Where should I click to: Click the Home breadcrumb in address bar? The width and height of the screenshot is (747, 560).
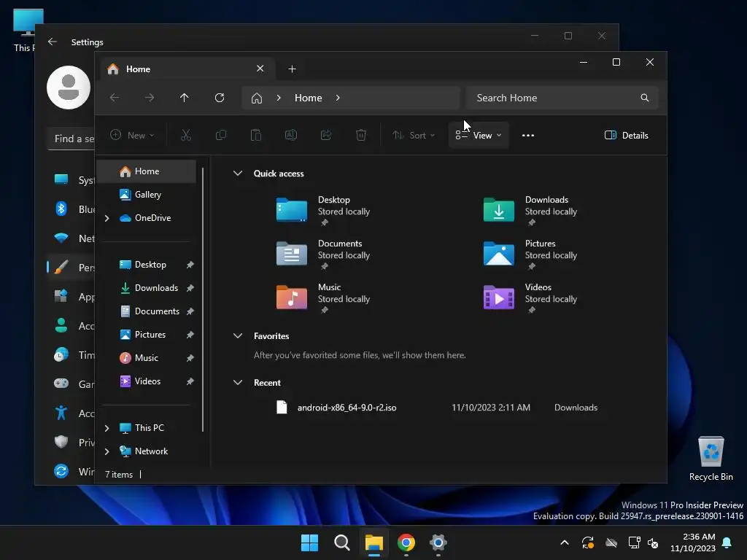point(309,98)
